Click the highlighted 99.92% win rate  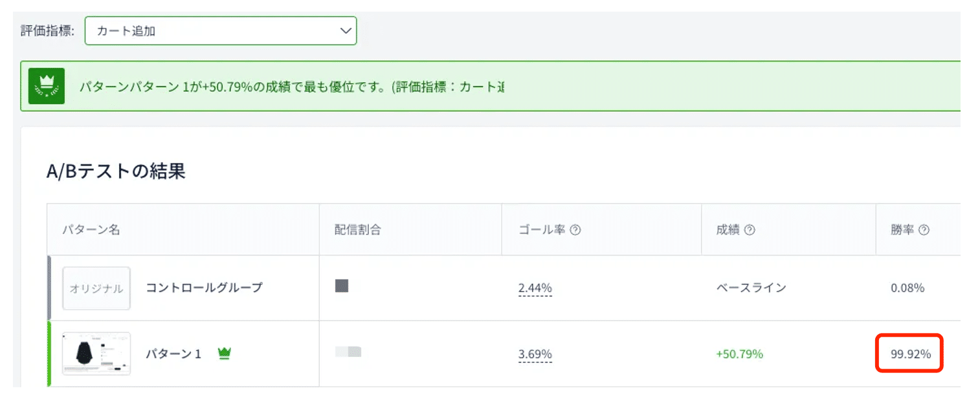pyautogui.click(x=910, y=354)
